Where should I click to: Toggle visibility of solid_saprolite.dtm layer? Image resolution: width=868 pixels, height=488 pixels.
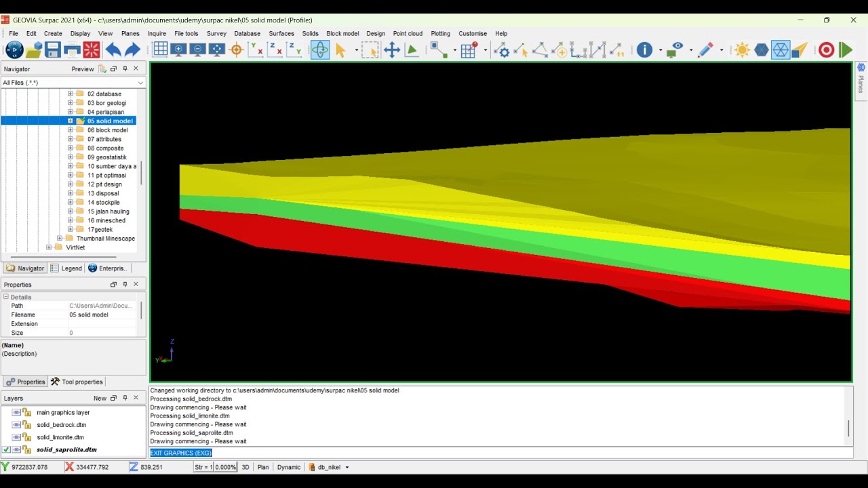[x=16, y=449]
